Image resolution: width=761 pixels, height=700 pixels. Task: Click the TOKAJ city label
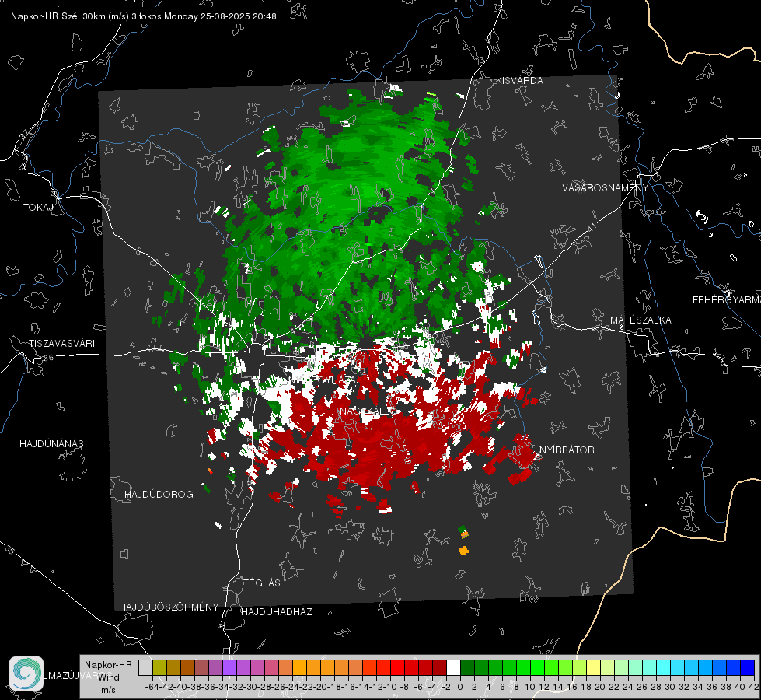[x=38, y=208]
